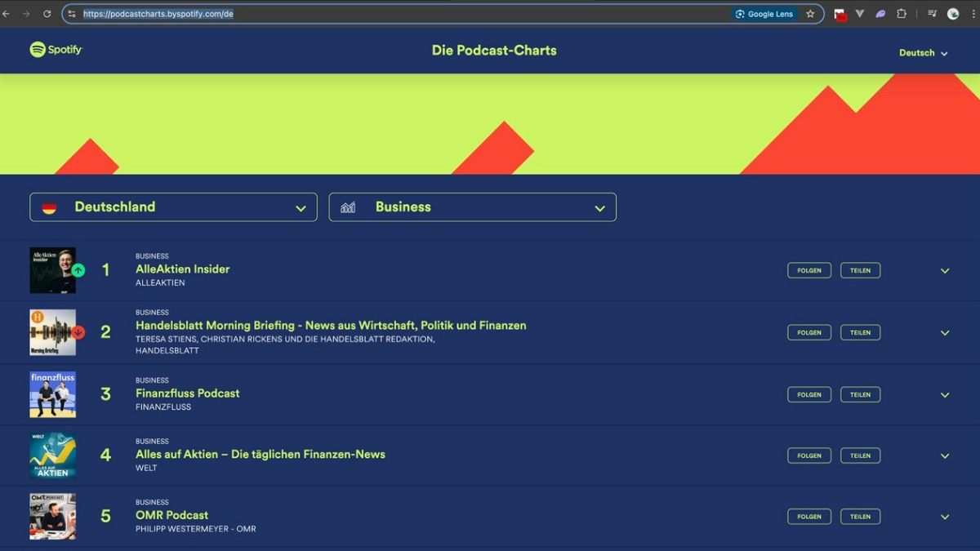The width and height of the screenshot is (980, 551).
Task: Open the site information icon in the address bar
Action: pos(72,14)
